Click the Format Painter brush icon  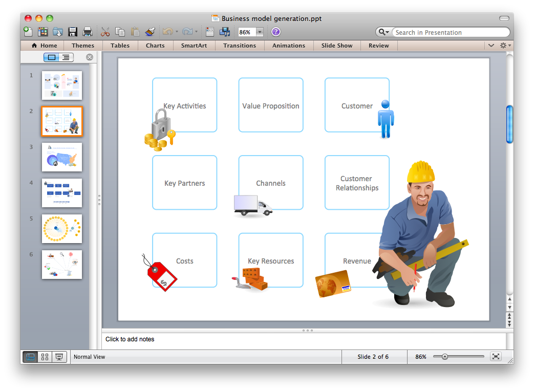(x=150, y=32)
